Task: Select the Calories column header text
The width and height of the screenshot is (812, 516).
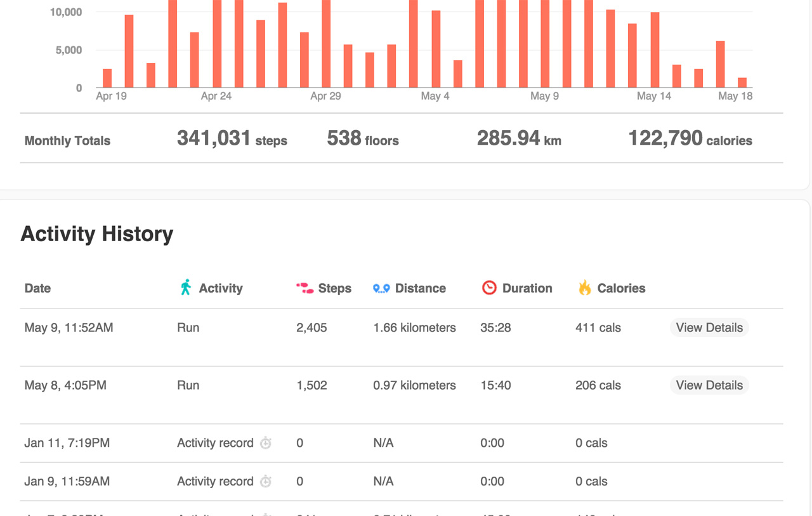Action: [621, 288]
